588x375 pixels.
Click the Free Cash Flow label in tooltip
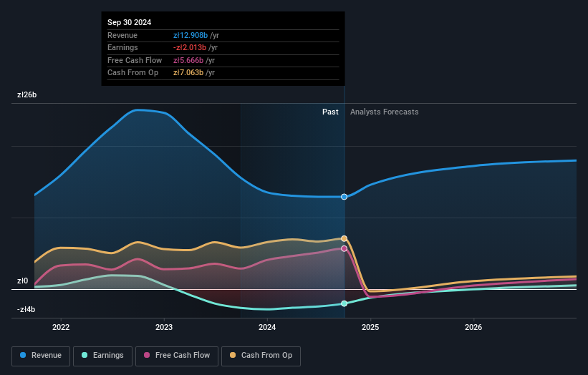pos(135,60)
